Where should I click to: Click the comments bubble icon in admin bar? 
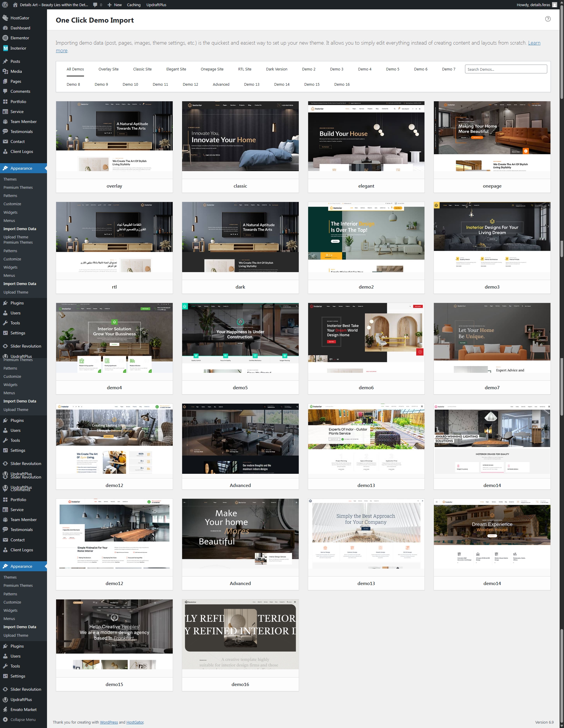coord(96,5)
